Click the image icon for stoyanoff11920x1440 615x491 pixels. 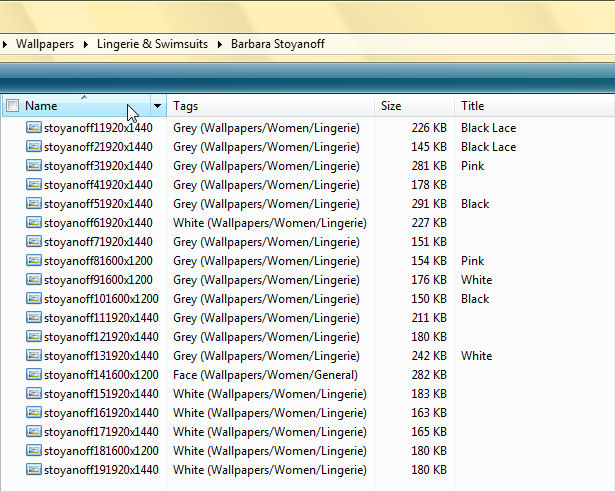[33, 128]
